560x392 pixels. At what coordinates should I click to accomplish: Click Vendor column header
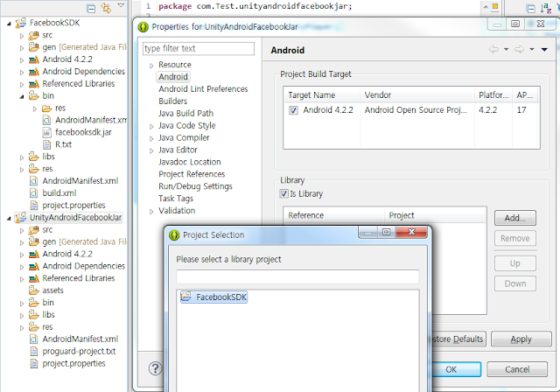418,95
